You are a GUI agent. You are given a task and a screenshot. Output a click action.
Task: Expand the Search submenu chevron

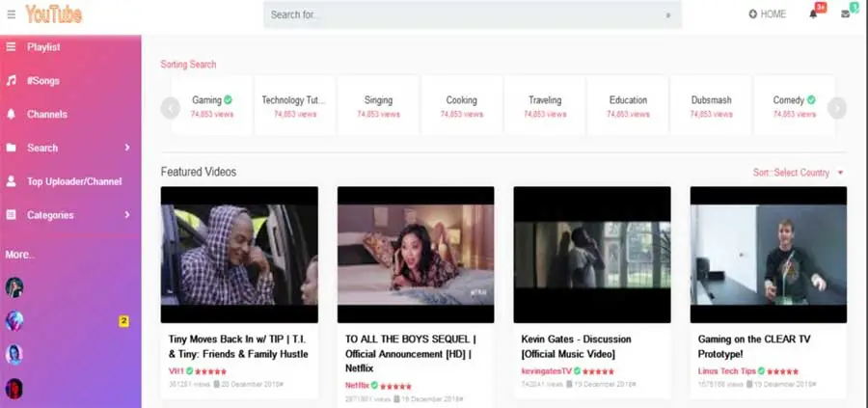click(127, 148)
